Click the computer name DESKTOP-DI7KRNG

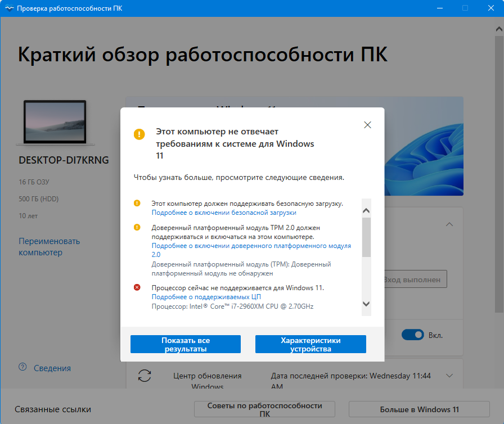tap(64, 160)
